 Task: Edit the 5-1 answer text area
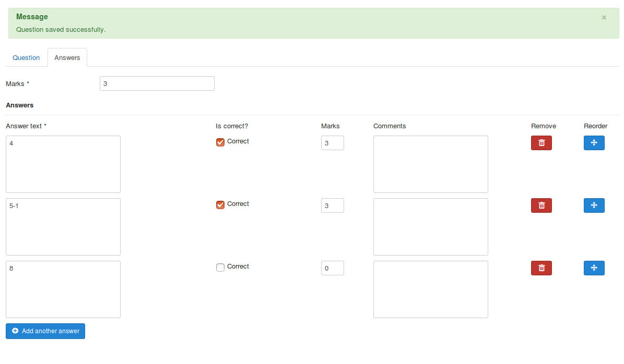(63, 227)
